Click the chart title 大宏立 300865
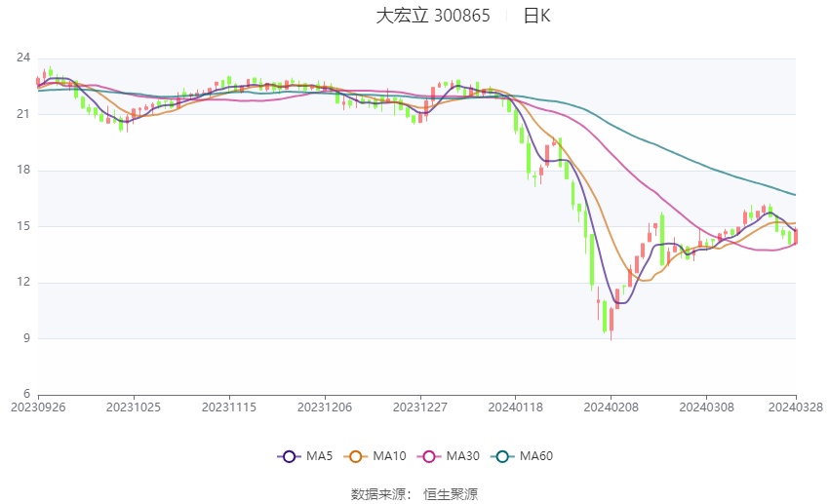Viewport: 829px width, 504px height. (433, 16)
